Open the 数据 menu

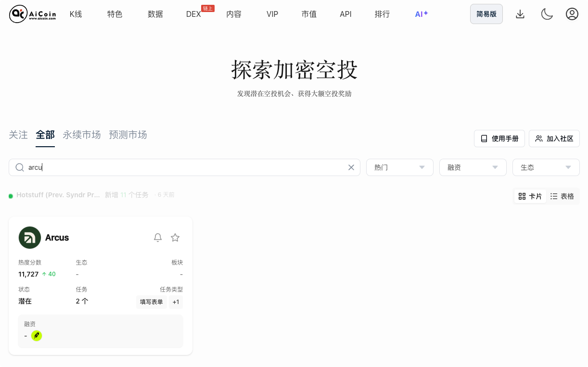click(155, 14)
